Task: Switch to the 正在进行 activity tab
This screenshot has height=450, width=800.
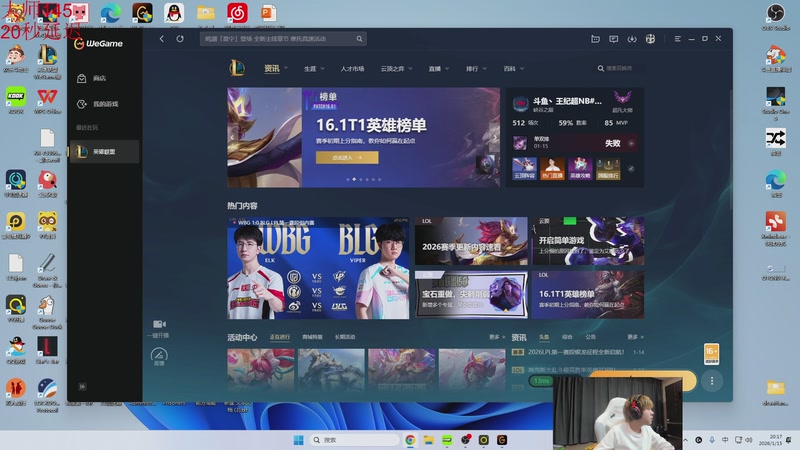Action: tap(280, 337)
